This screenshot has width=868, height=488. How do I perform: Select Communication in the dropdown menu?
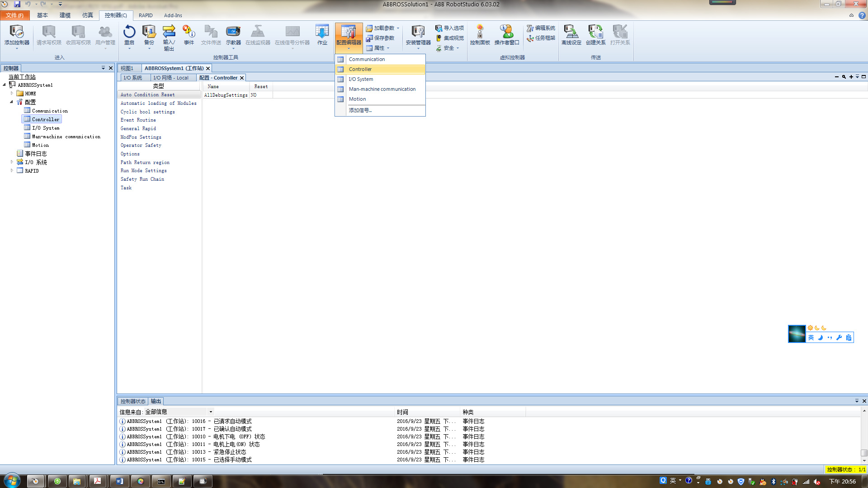pyautogui.click(x=380, y=59)
